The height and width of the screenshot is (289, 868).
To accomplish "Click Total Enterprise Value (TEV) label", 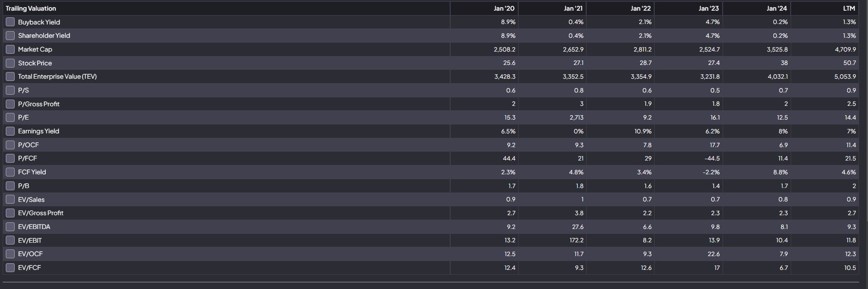I will (x=57, y=76).
